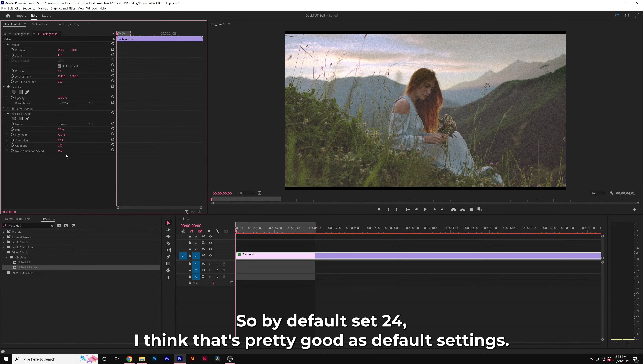Image resolution: width=643 pixels, height=364 pixels.
Task: Expand the Lumetri Presets folder
Action: [4, 237]
